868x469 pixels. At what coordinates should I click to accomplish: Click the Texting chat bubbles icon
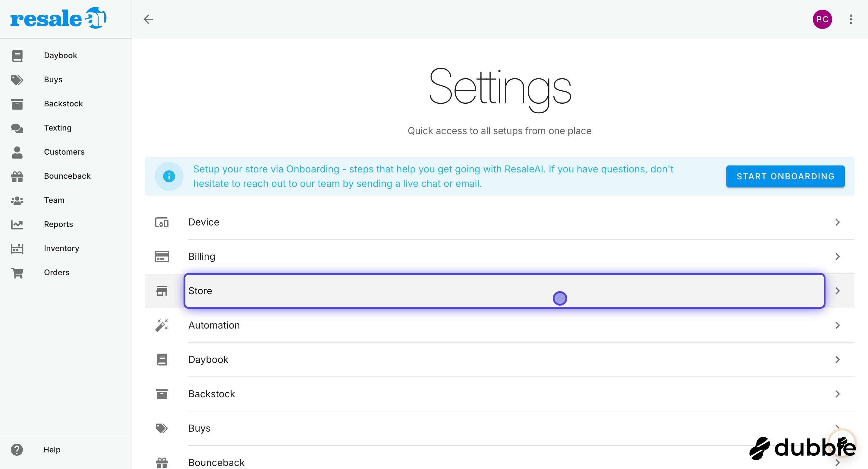(17, 128)
